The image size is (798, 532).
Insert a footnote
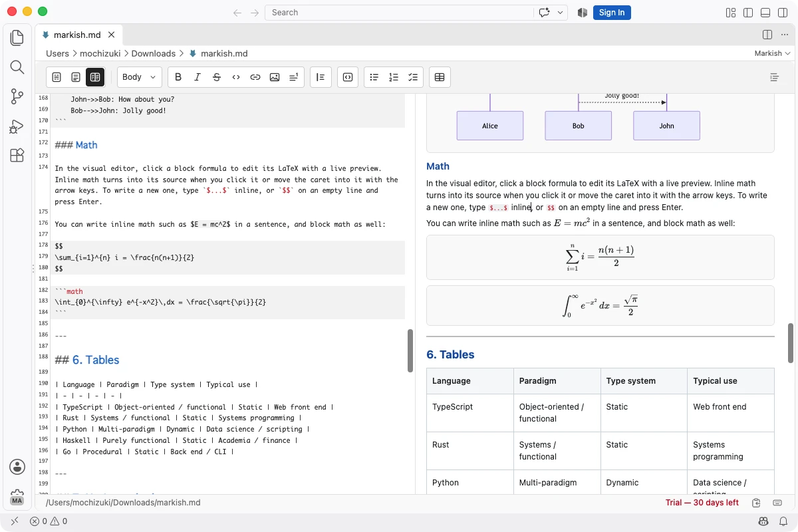pyautogui.click(x=294, y=77)
